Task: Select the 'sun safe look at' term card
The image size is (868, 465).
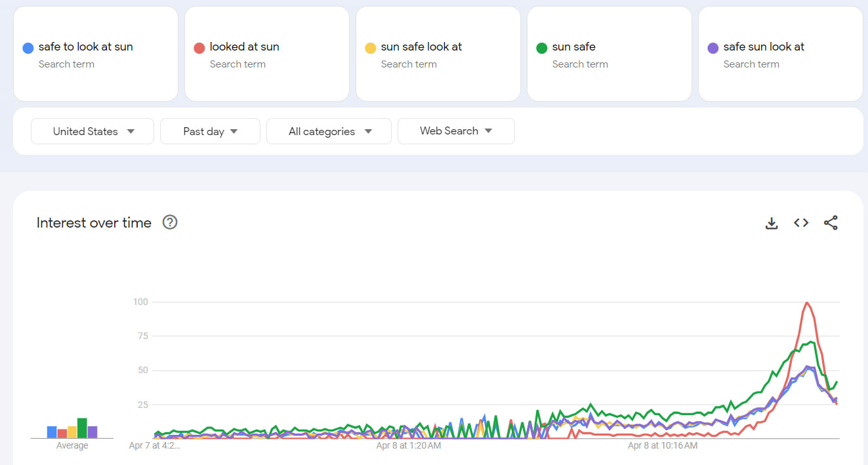Action: (x=438, y=54)
